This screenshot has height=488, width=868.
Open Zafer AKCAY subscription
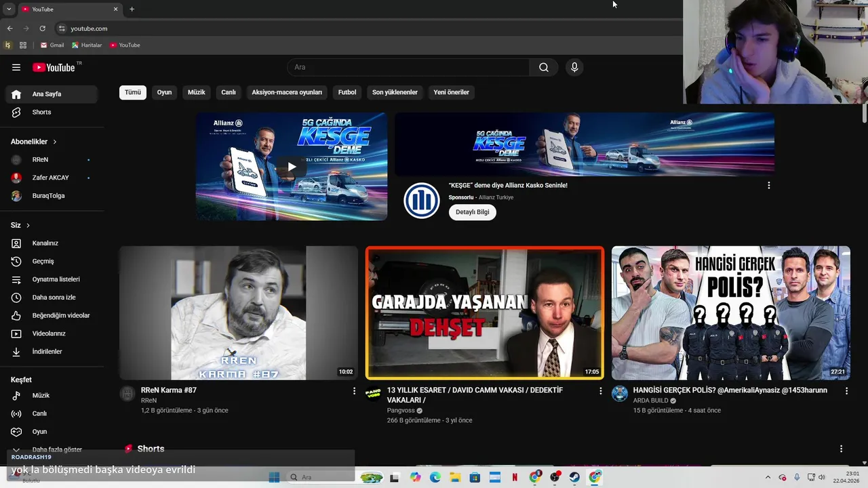pos(52,178)
